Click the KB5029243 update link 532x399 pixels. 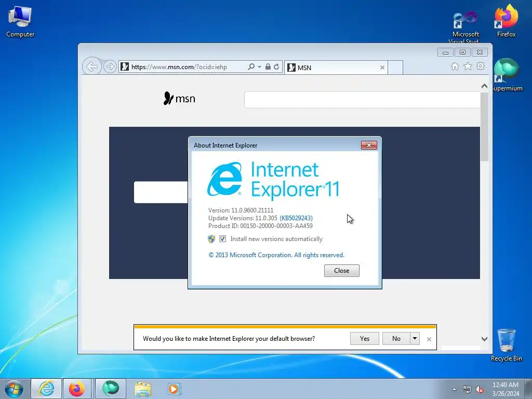pos(296,218)
